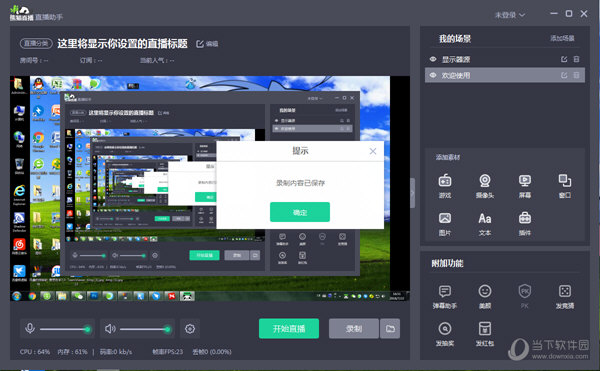Hide the 欢迎使用 source via eye icon
This screenshot has height=371, width=600.
(x=433, y=75)
